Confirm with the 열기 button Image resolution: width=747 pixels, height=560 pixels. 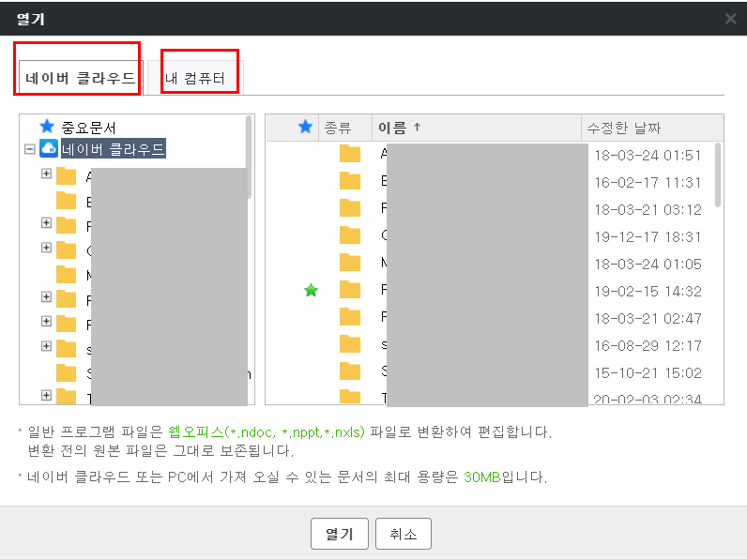pos(339,534)
